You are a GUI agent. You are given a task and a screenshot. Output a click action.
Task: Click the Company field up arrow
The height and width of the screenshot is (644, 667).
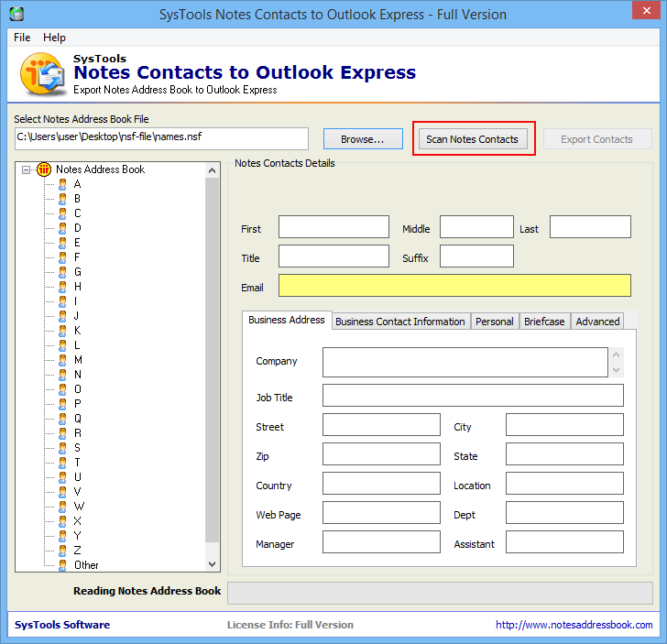click(617, 355)
